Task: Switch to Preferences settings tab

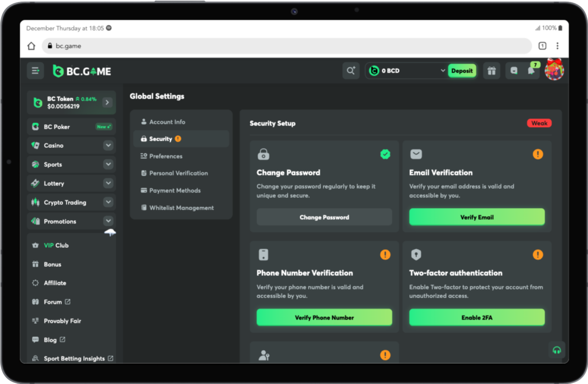Action: (165, 156)
